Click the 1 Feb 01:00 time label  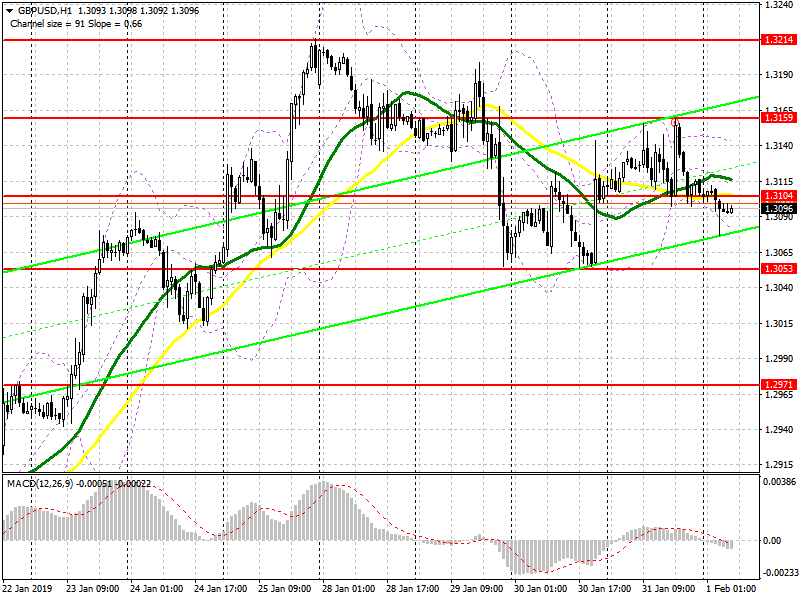[731, 588]
